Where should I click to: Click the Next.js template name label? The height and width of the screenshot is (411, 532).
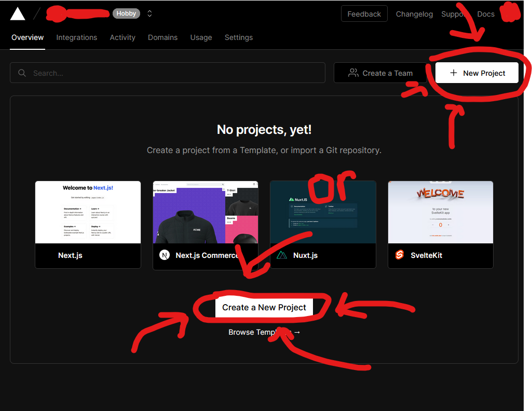pos(70,255)
